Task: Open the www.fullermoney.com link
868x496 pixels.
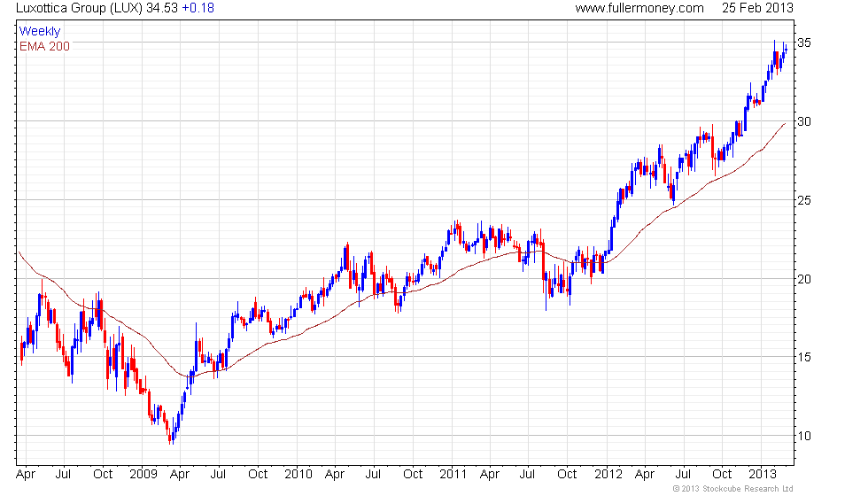Action: point(639,8)
